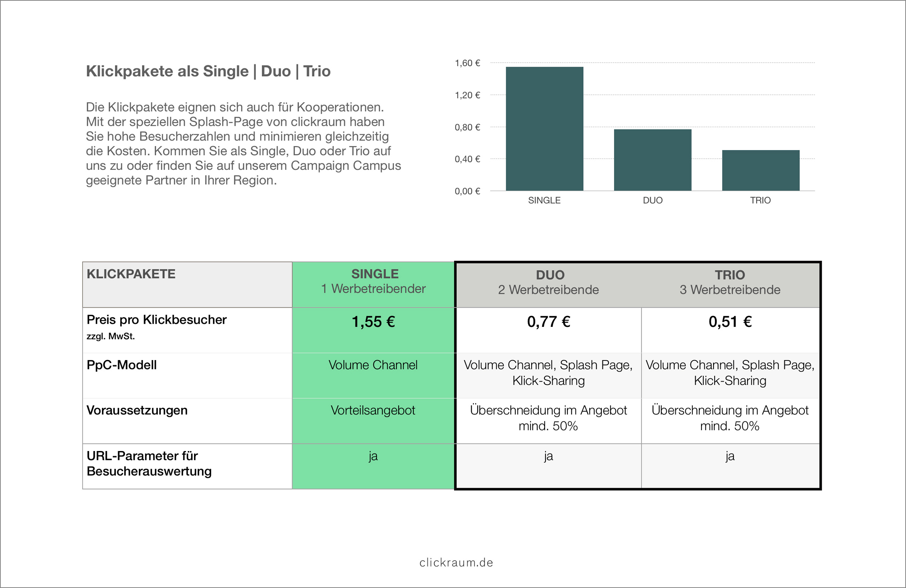The image size is (906, 588).
Task: Click the '0,40 €' axis label
Action: (467, 159)
